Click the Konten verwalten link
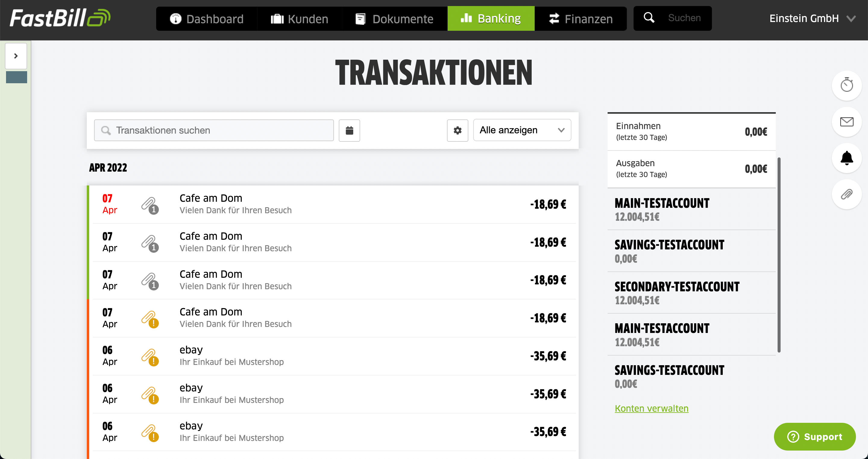The width and height of the screenshot is (868, 459). [651, 408]
